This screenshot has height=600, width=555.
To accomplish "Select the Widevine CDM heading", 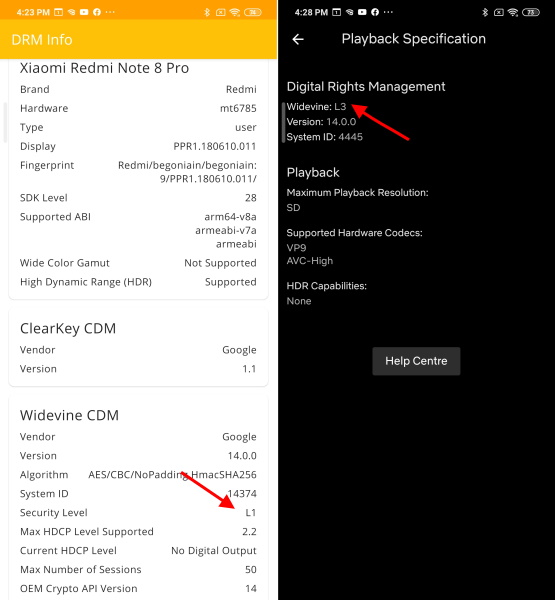I will (69, 415).
